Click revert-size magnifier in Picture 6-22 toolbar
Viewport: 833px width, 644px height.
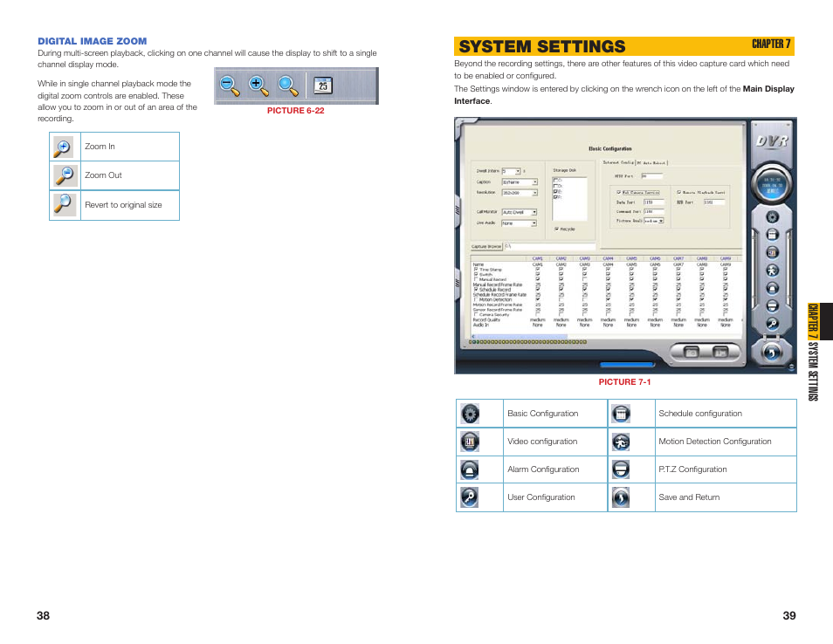288,86
